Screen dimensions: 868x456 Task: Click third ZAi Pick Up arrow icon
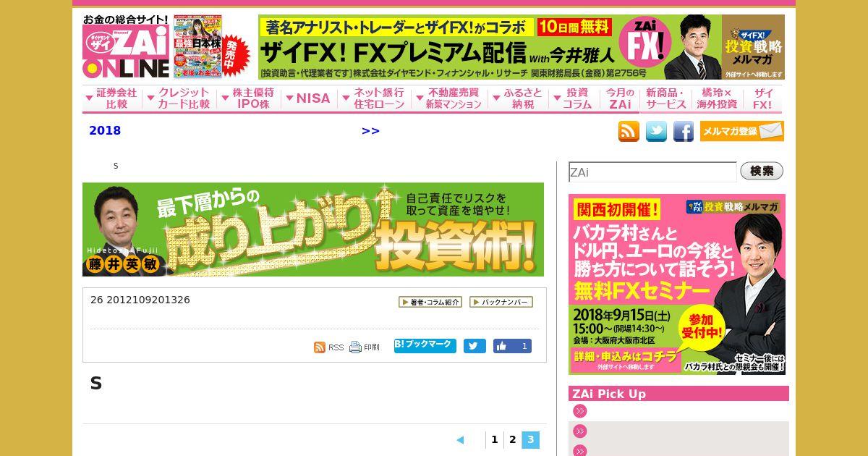pos(579,451)
